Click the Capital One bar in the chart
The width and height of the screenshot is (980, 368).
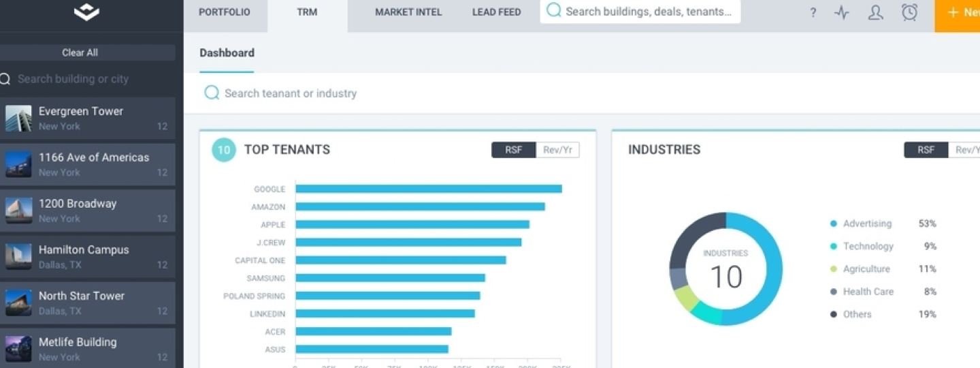pyautogui.click(x=401, y=260)
